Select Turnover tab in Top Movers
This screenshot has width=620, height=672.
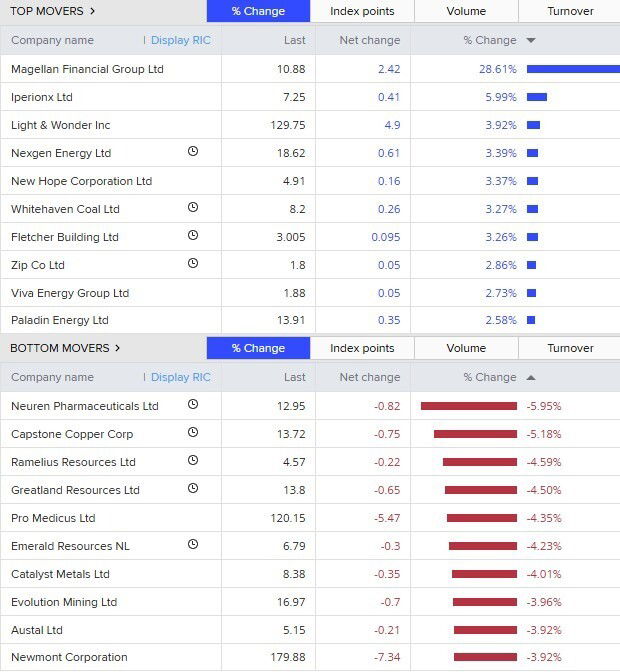click(570, 11)
